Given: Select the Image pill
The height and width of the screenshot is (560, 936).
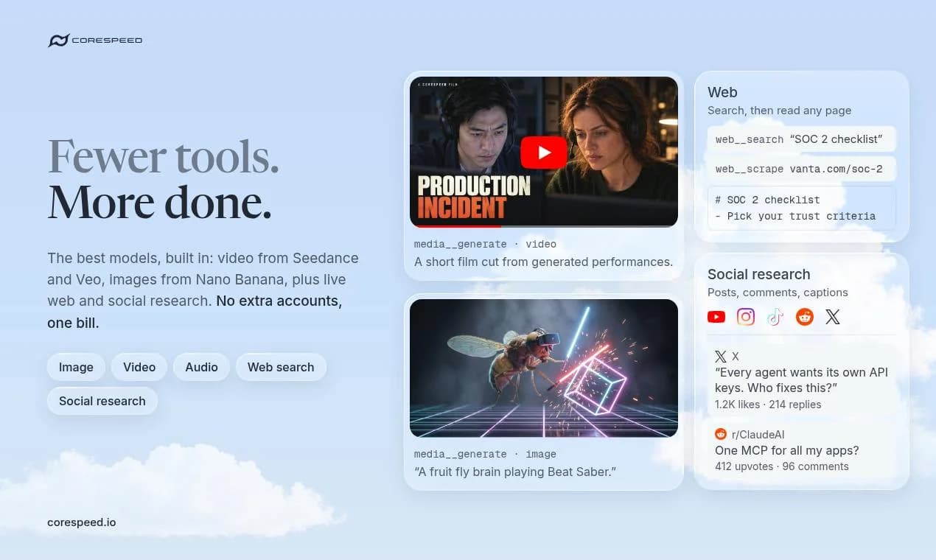Looking at the screenshot, I should point(76,367).
